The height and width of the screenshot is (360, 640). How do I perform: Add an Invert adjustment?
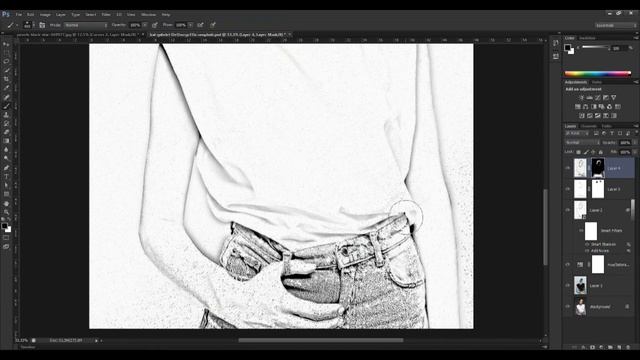(582, 116)
